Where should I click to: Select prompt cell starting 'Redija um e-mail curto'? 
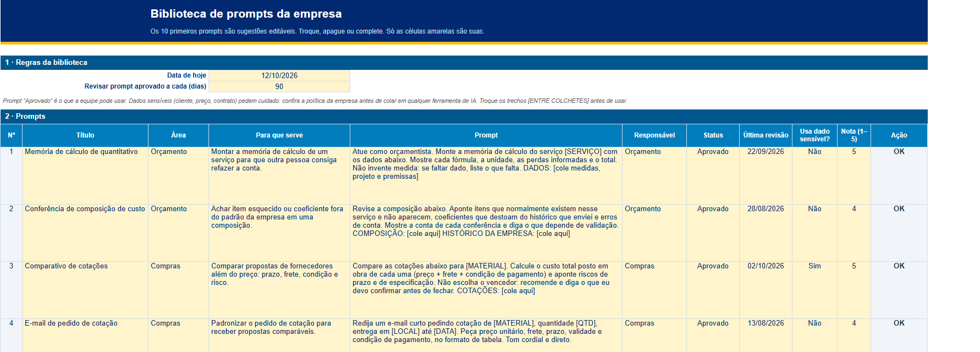(x=486, y=335)
